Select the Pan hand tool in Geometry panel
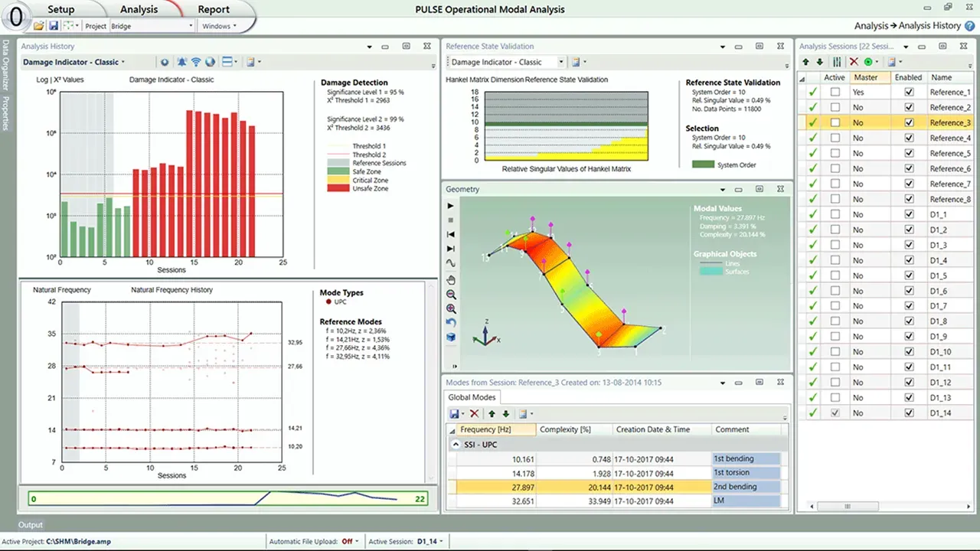This screenshot has height=551, width=980. (451, 279)
